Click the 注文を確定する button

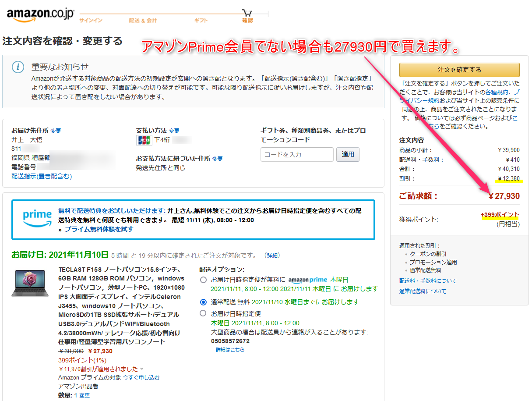pyautogui.click(x=459, y=70)
